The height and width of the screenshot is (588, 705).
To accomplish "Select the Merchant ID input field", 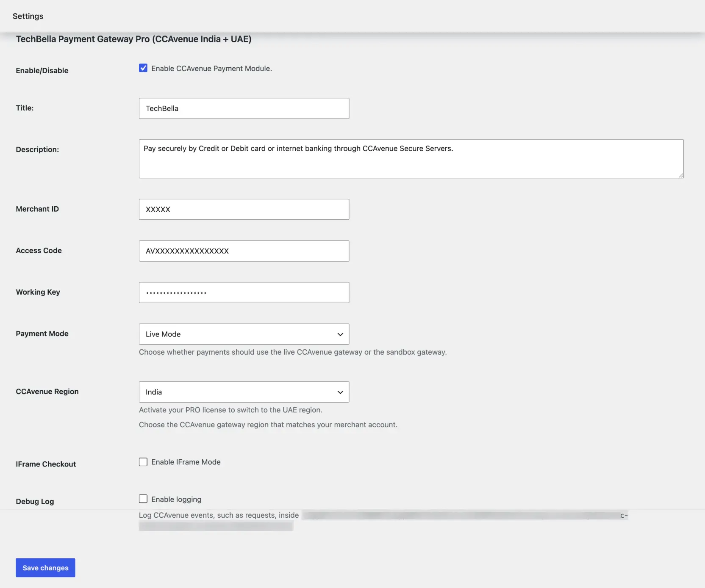I will (x=244, y=210).
